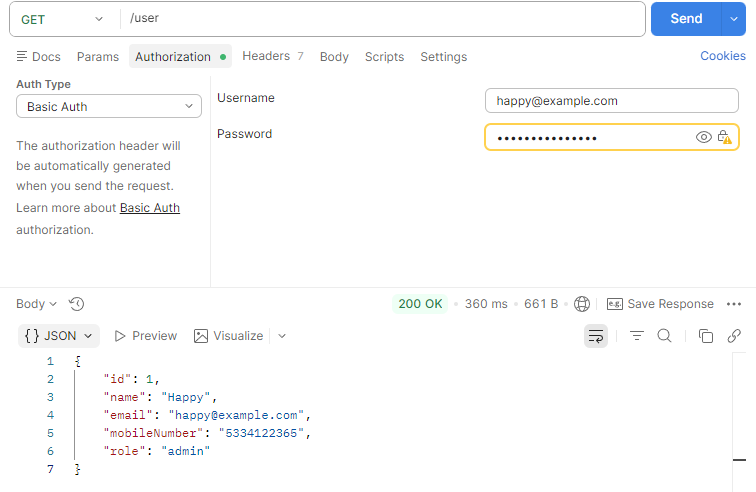This screenshot has width=756, height=492.
Task: Open the Basic Auth type dropdown
Action: click(109, 106)
